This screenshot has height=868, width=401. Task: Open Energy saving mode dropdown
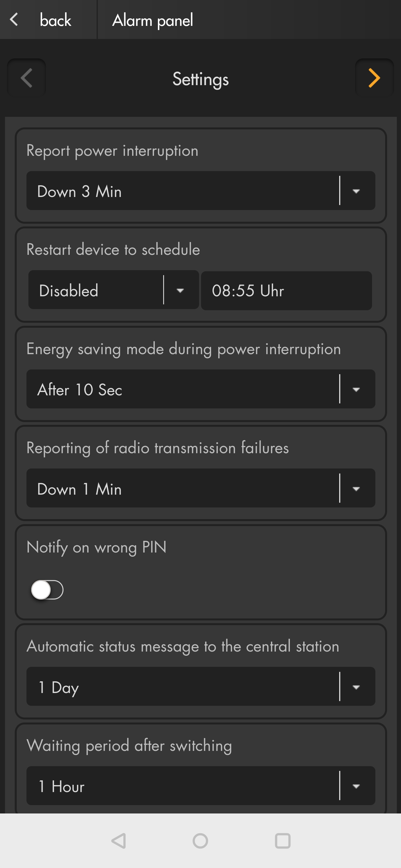click(x=200, y=389)
